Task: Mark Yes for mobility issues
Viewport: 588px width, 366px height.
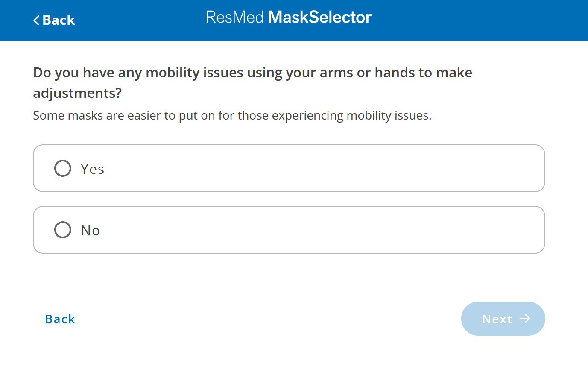Action: point(62,168)
